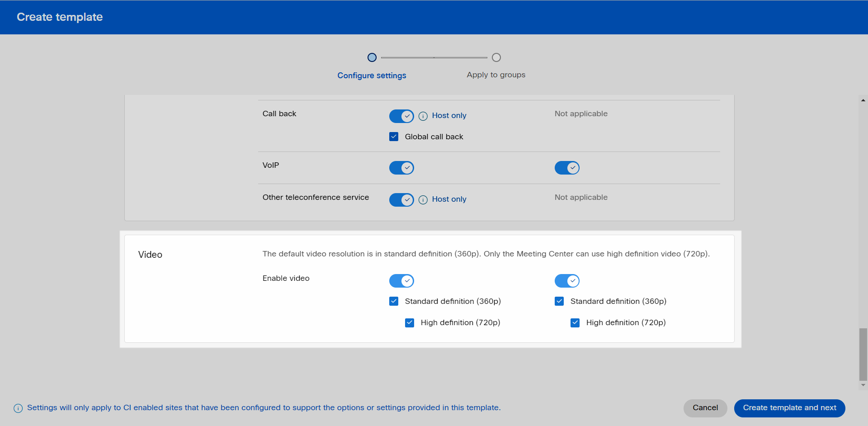Click the info icon beside Call back Host only
This screenshot has width=868, height=426.
click(423, 116)
